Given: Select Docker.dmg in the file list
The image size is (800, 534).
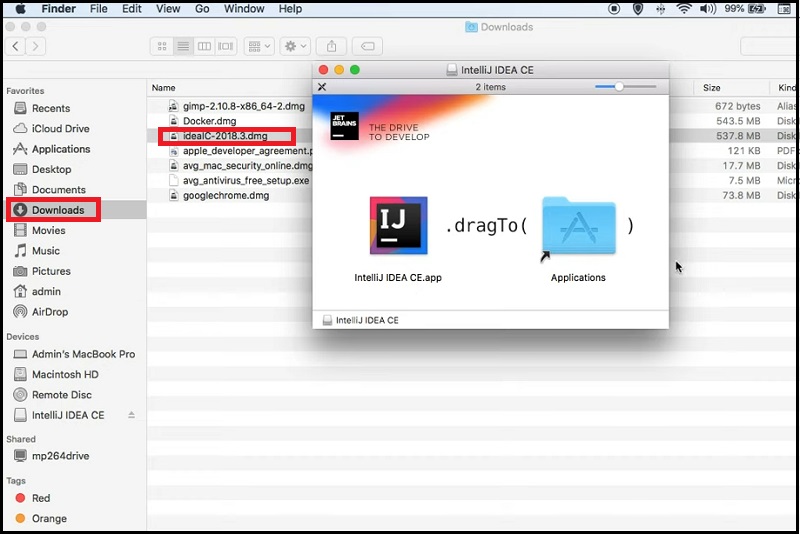Looking at the screenshot, I should pyautogui.click(x=209, y=121).
